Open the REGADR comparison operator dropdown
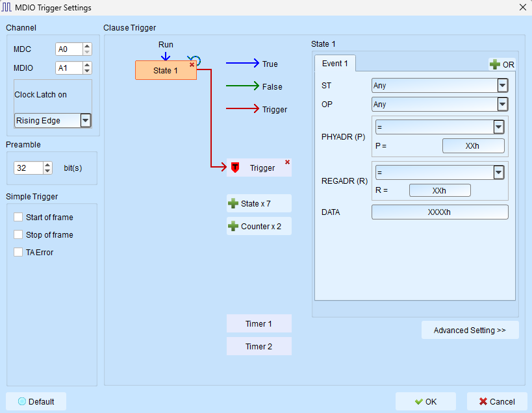Image resolution: width=532 pixels, height=413 pixels. [498, 172]
